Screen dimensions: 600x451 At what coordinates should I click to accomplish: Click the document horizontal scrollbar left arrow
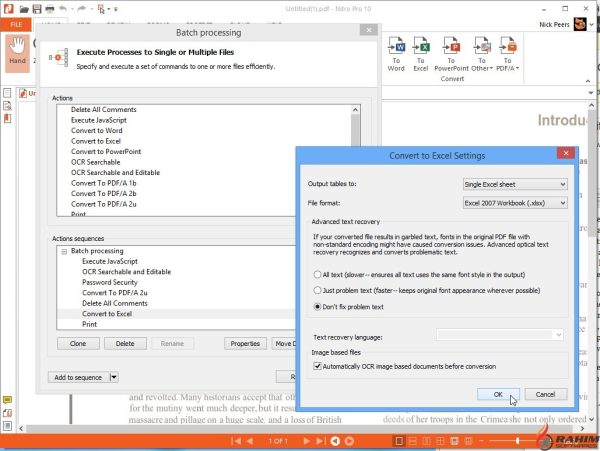click(x=21, y=428)
